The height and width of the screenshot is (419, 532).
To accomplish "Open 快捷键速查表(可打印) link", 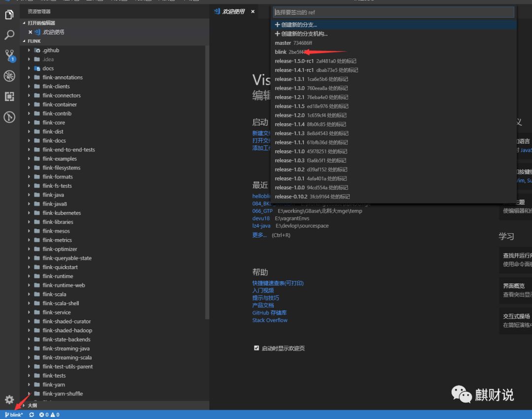I will tap(278, 283).
